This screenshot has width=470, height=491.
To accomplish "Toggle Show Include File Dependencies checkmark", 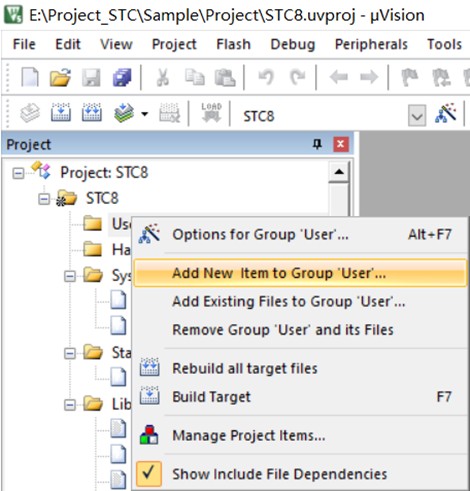I will (149, 474).
